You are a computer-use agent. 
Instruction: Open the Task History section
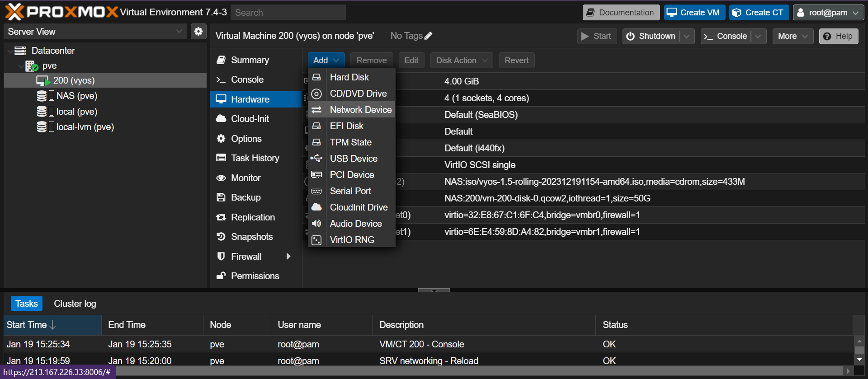tap(255, 158)
